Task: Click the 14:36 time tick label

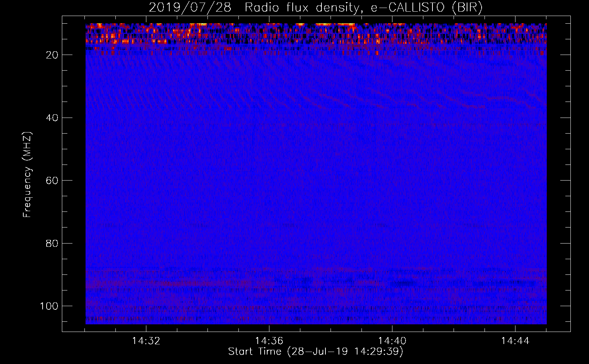Action: (x=269, y=341)
